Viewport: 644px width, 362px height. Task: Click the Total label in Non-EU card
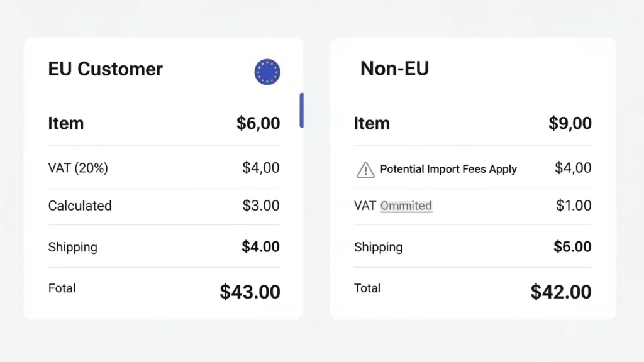[367, 288]
